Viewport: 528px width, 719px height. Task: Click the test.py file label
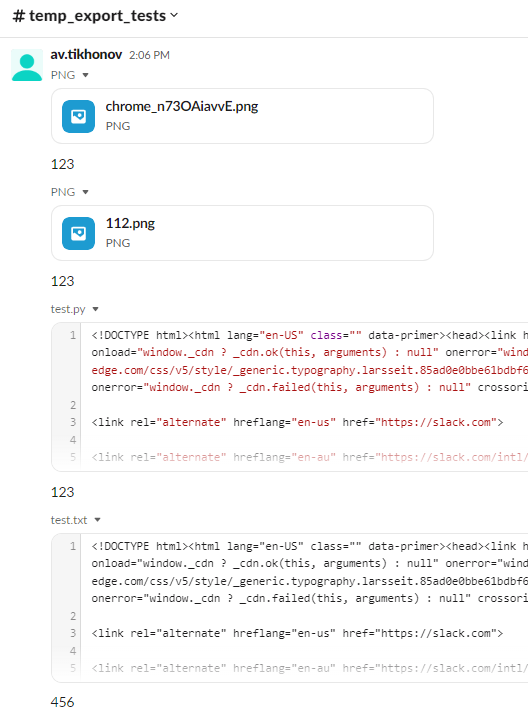[x=68, y=309]
